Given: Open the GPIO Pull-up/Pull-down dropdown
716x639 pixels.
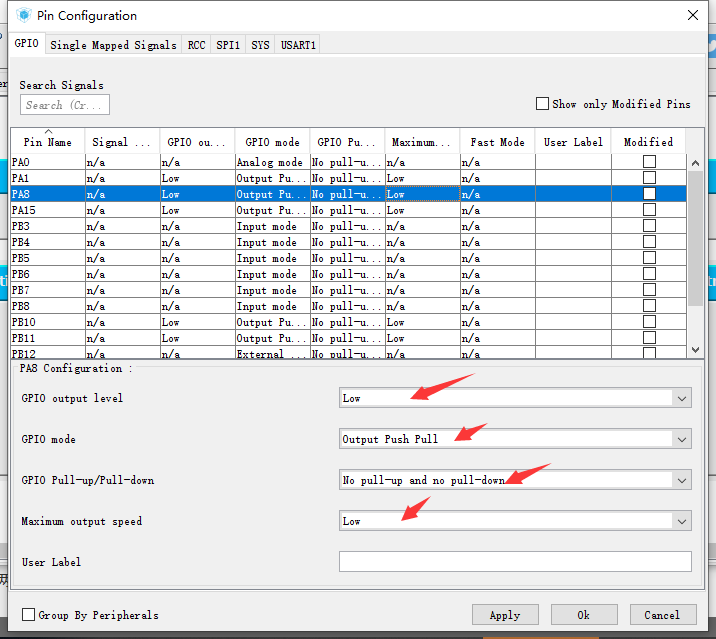Looking at the screenshot, I should tap(515, 480).
